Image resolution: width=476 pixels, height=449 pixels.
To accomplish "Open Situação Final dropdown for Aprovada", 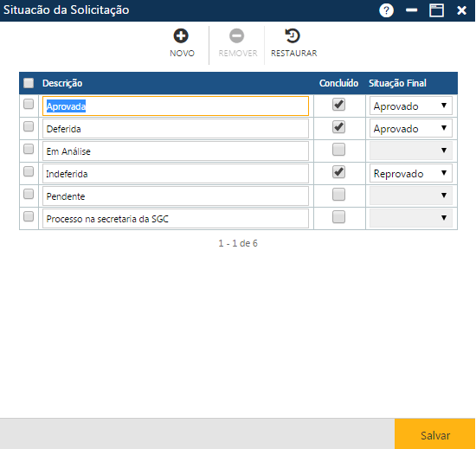I will [411, 106].
